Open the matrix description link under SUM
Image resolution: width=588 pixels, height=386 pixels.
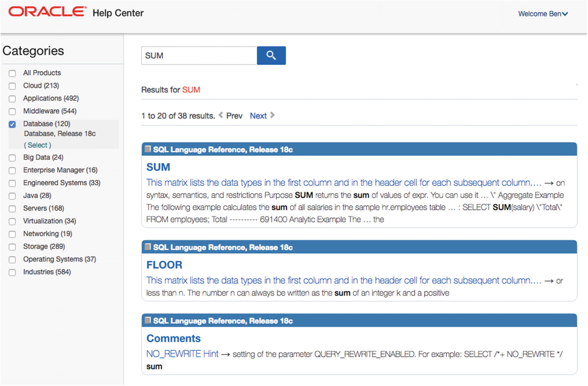coord(344,183)
